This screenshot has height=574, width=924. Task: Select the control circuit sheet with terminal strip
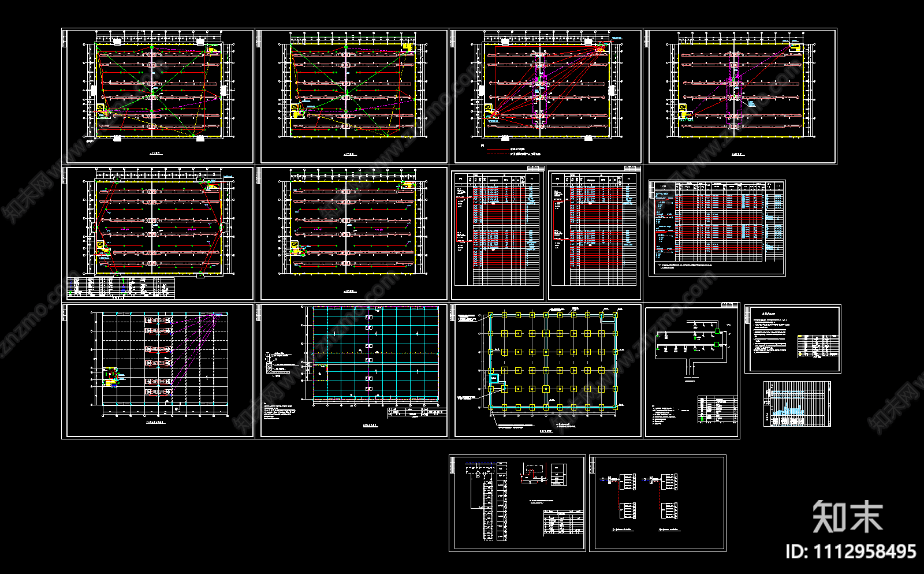click(517, 503)
